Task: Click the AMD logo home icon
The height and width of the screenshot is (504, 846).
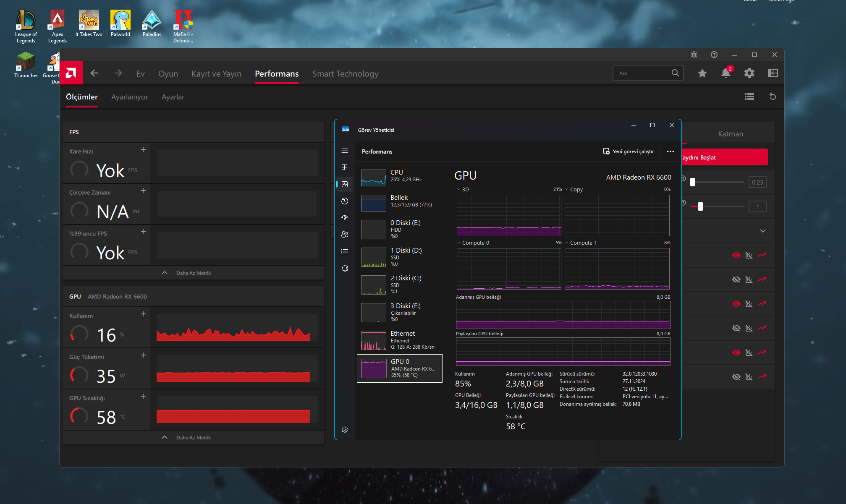Action: point(71,73)
